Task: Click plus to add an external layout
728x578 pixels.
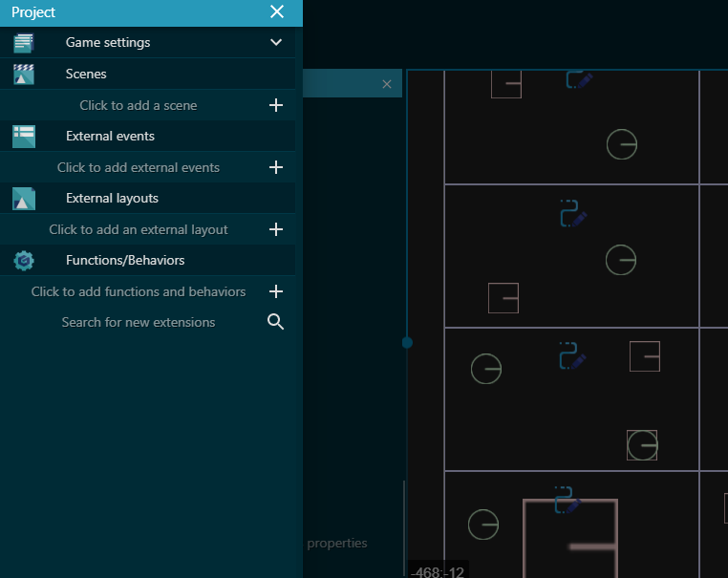Action: tap(276, 229)
